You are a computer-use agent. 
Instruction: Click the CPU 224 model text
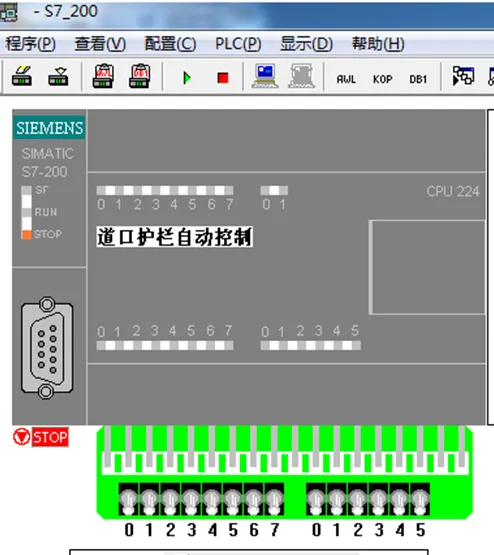point(453,191)
